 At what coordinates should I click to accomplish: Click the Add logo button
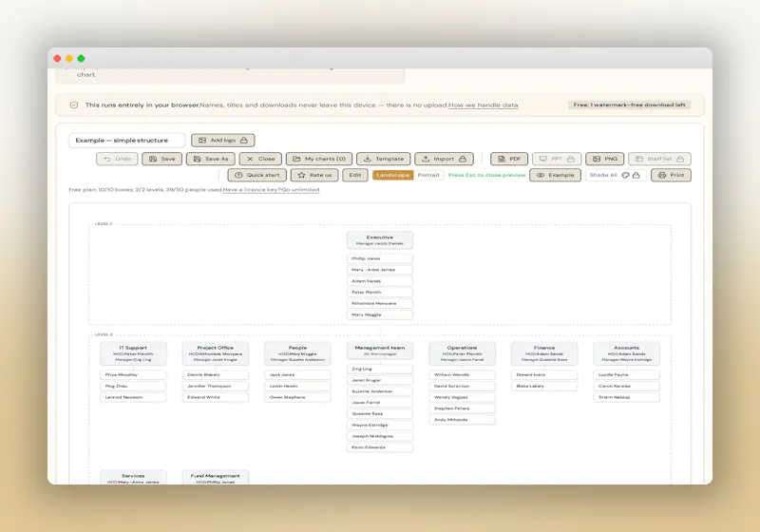(x=223, y=141)
